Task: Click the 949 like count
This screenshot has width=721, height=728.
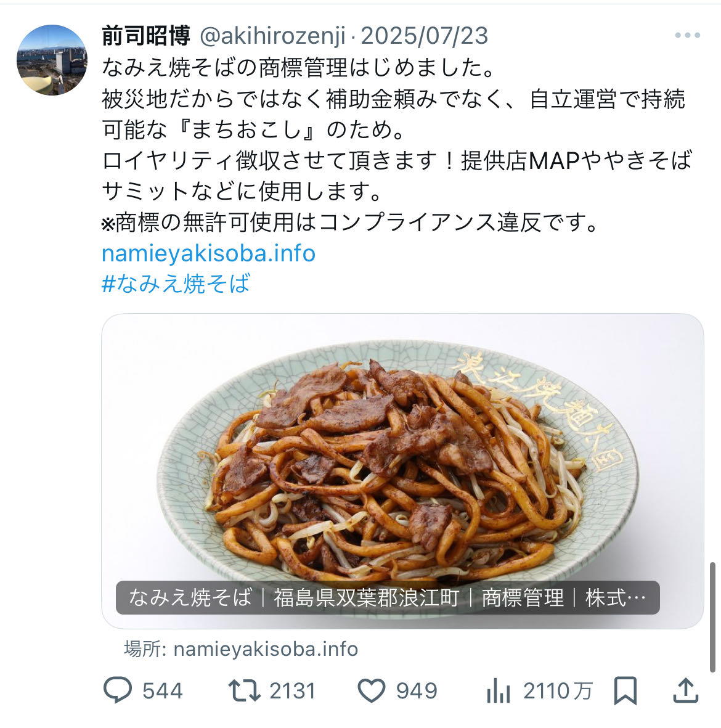Action: point(417,691)
